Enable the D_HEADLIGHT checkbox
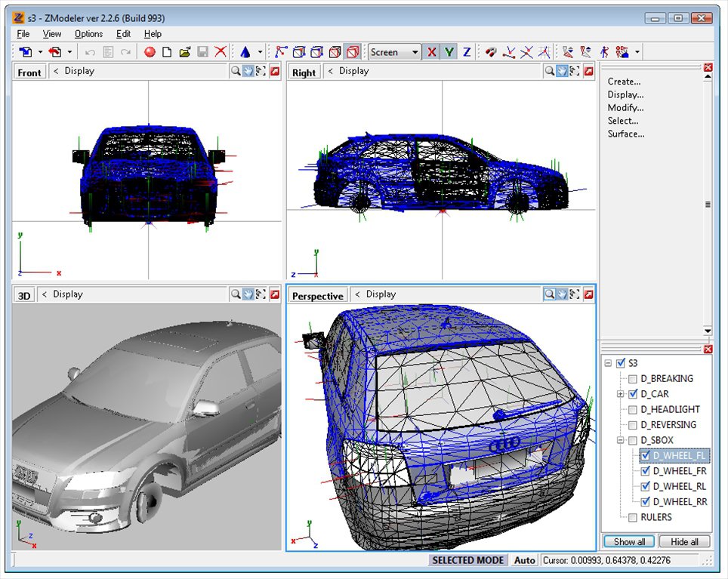This screenshot has width=728, height=579. [x=632, y=410]
